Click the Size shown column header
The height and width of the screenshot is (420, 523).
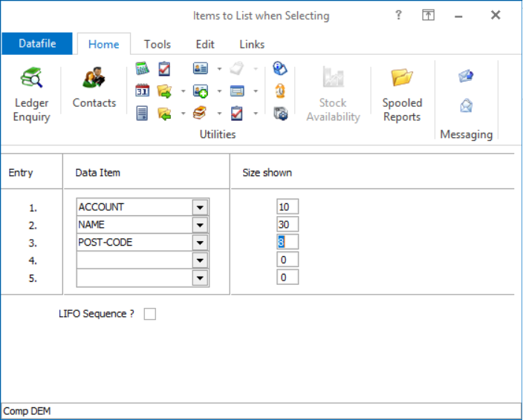tap(267, 173)
